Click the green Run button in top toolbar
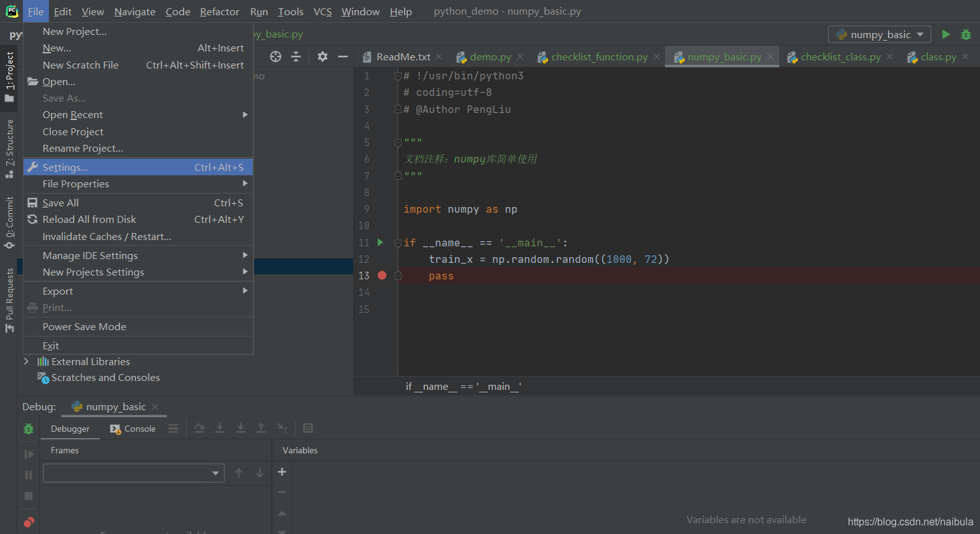 point(946,34)
